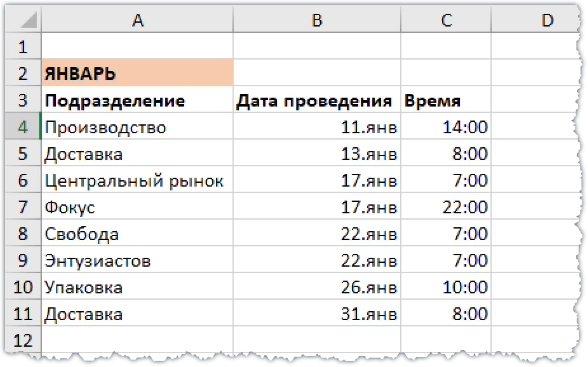The image size is (588, 367).
Task: Select row 5 header
Action: (22, 153)
